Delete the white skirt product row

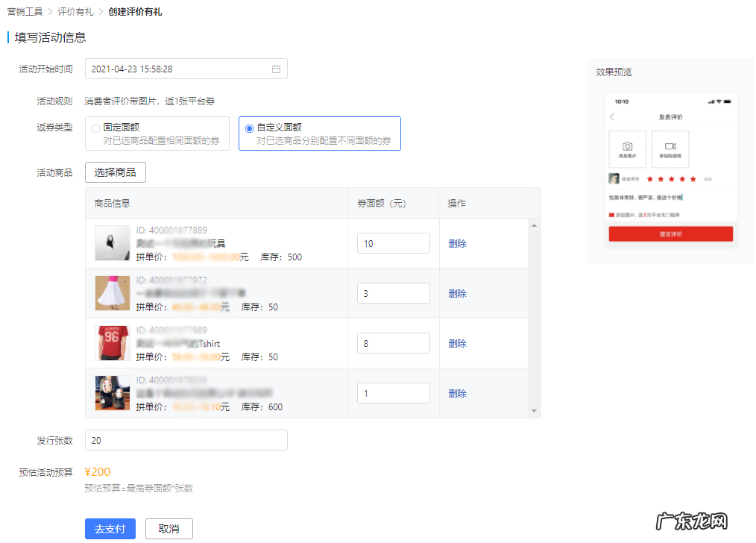coord(457,294)
